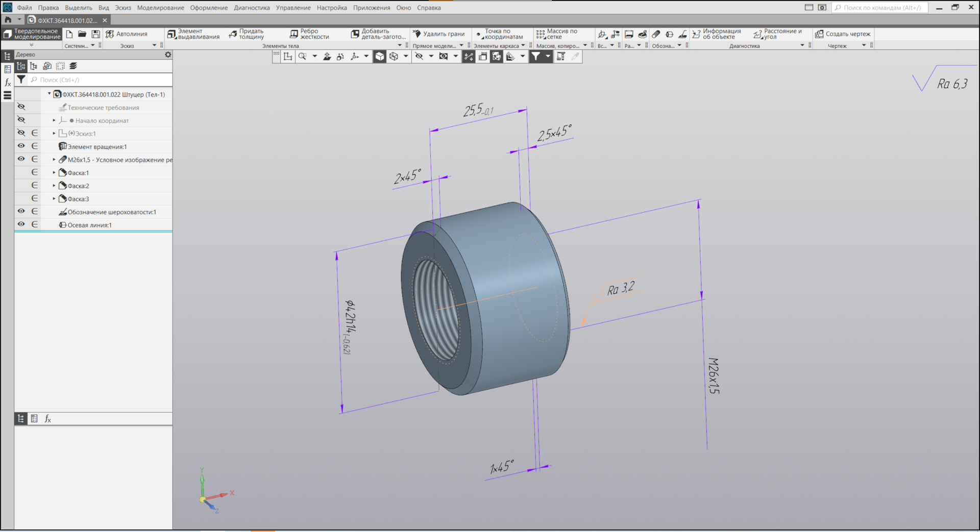This screenshot has height=532, width=980.
Task: Click the Массив по сетке tool
Action: pos(556,34)
